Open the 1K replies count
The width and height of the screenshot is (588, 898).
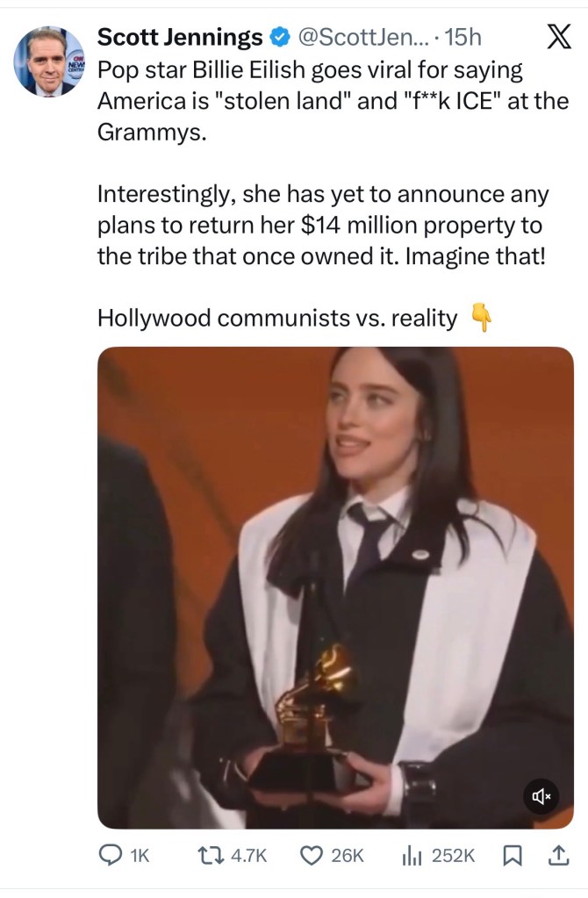pyautogui.click(x=140, y=856)
